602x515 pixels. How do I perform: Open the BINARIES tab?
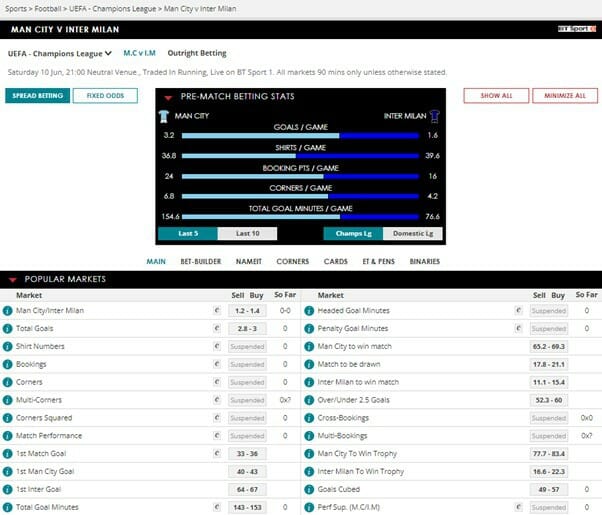(x=425, y=262)
